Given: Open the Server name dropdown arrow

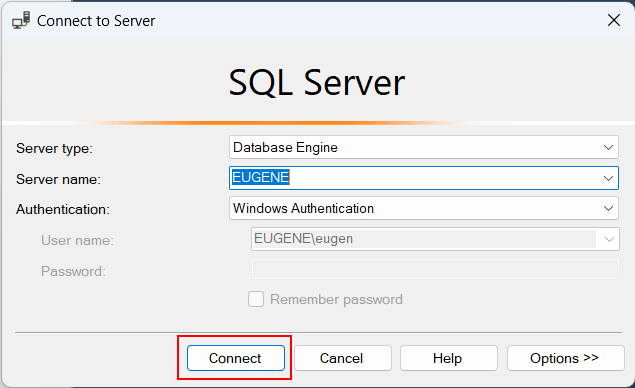Looking at the screenshot, I should point(608,178).
